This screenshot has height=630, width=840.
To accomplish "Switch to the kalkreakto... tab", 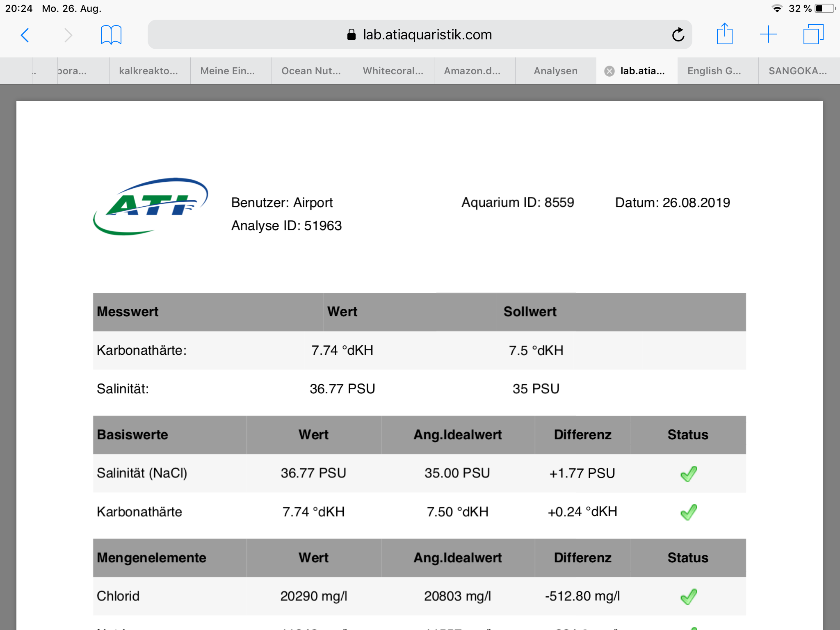I will (148, 71).
